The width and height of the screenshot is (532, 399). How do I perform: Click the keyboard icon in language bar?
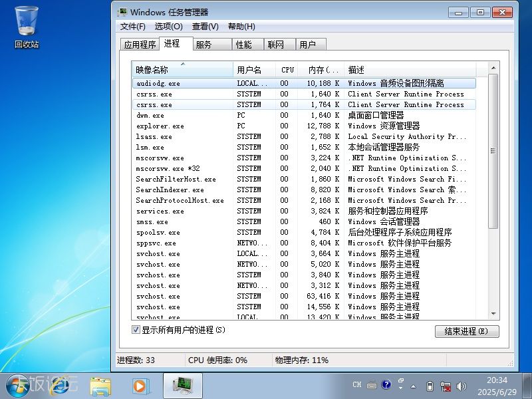point(372,386)
